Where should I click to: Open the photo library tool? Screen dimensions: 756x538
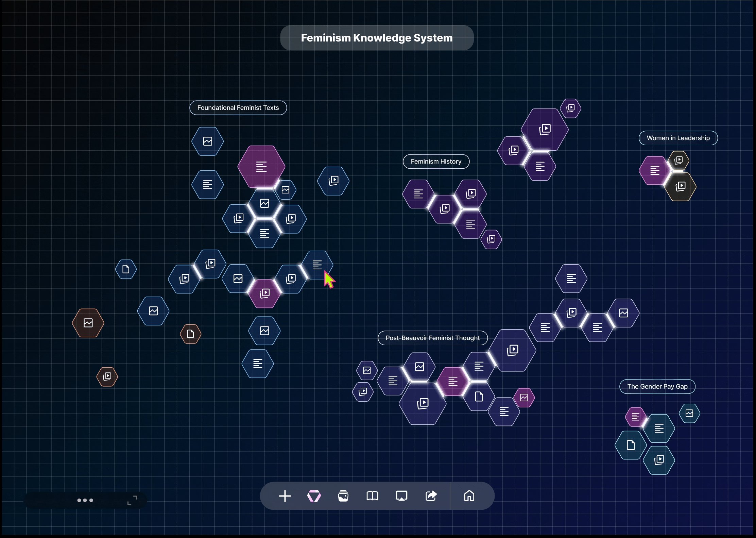[x=343, y=496]
